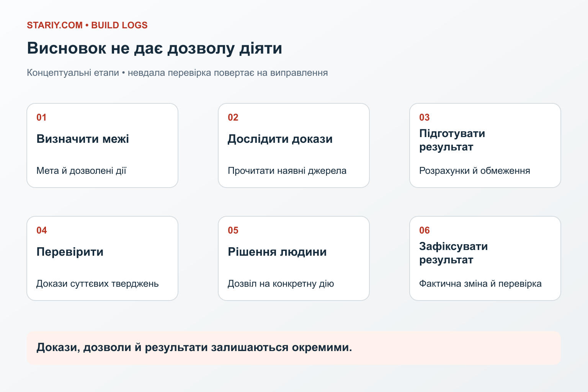The width and height of the screenshot is (588, 392).
Task: Click the step number "01"
Action: [41, 118]
